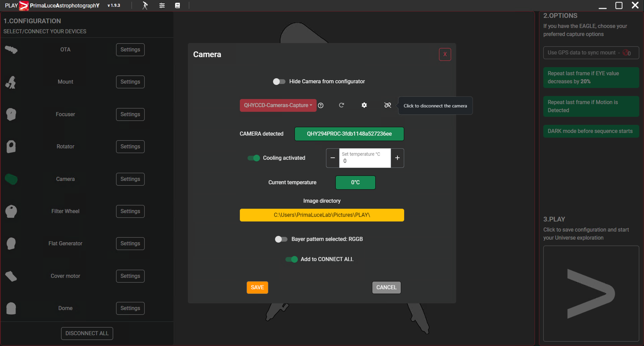Open Mount Settings
Screen dimensions: 644x346
(x=130, y=82)
